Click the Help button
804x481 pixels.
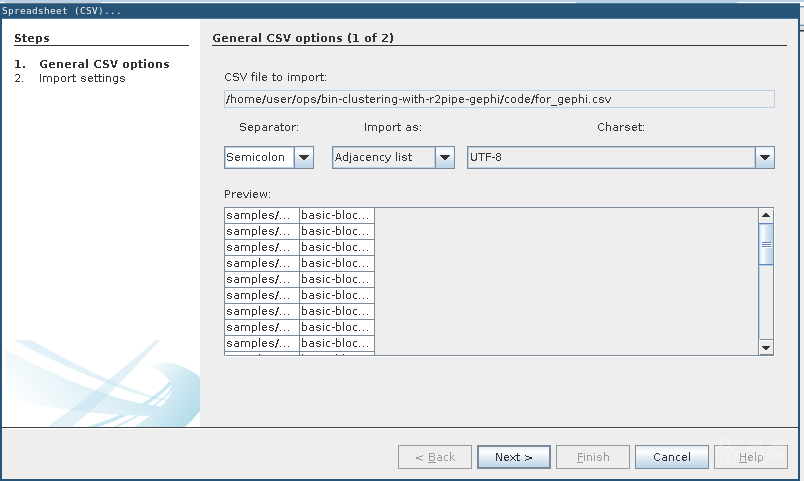point(751,457)
